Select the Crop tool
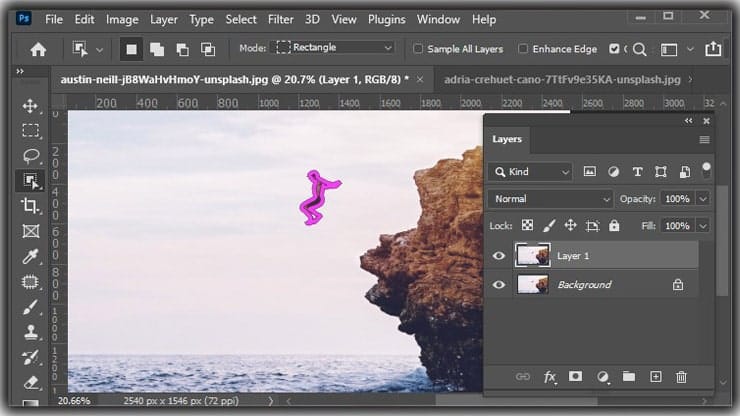Viewport: 740px width, 416px height. (30, 206)
